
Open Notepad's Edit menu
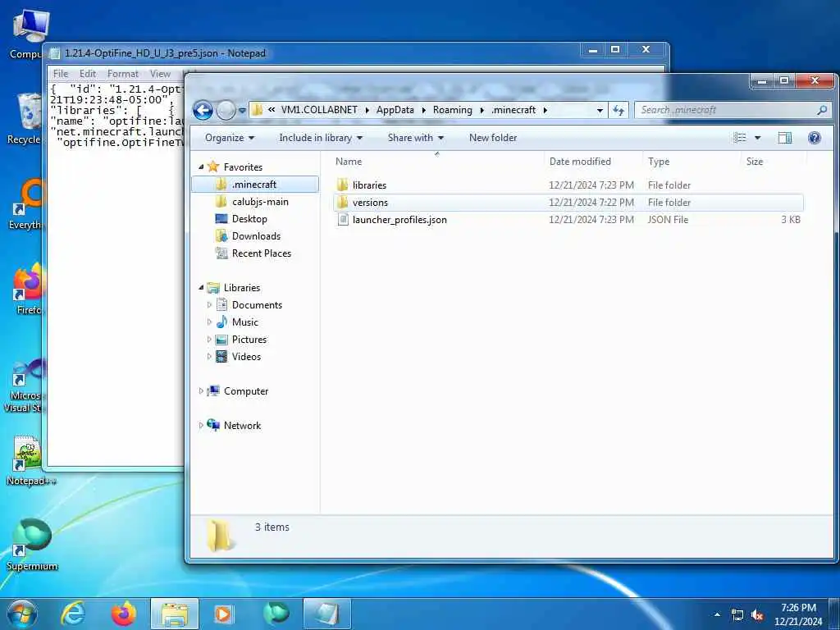pos(88,74)
